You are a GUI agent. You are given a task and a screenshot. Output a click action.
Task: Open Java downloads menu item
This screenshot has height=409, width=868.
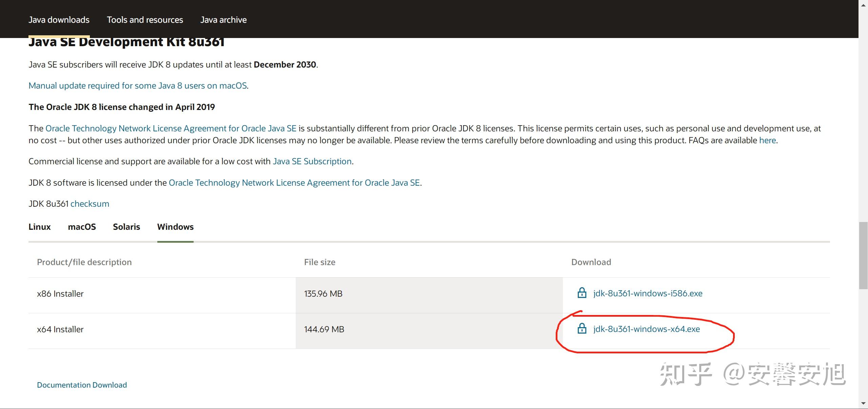[x=59, y=20]
